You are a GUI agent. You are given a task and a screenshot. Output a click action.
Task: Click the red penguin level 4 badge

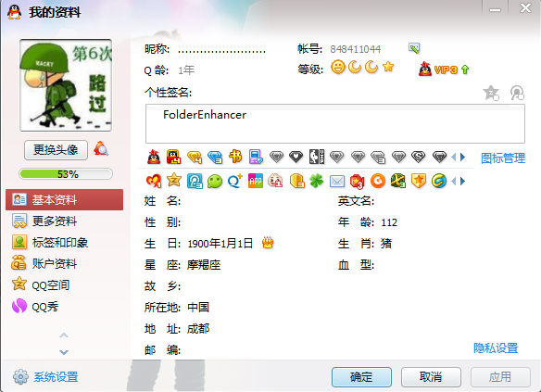[173, 157]
